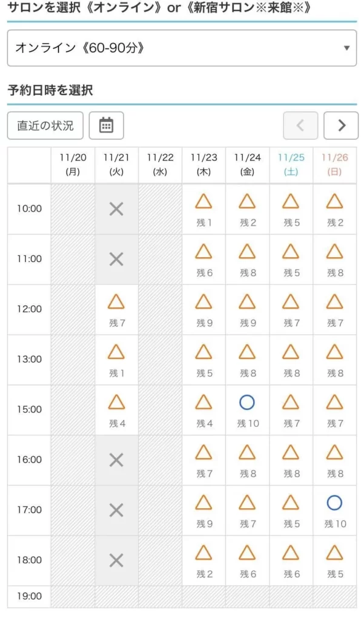Click the 直近の状況 button

click(x=45, y=126)
